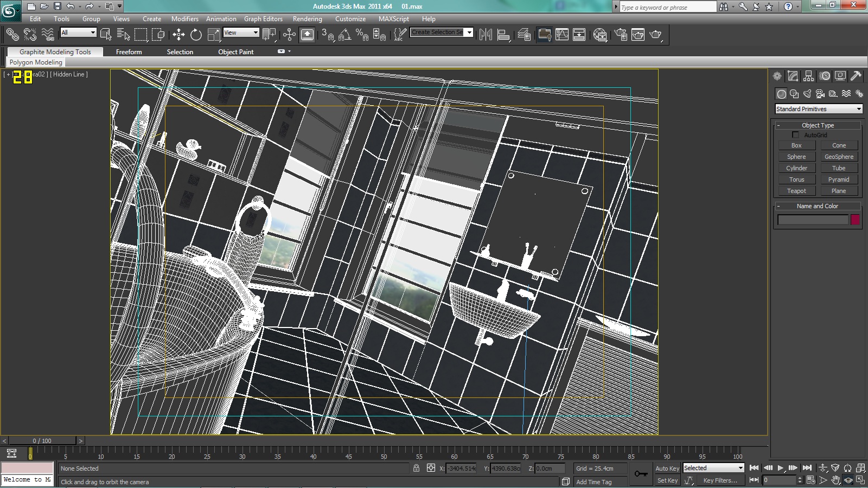Open the Schematic View

(579, 35)
